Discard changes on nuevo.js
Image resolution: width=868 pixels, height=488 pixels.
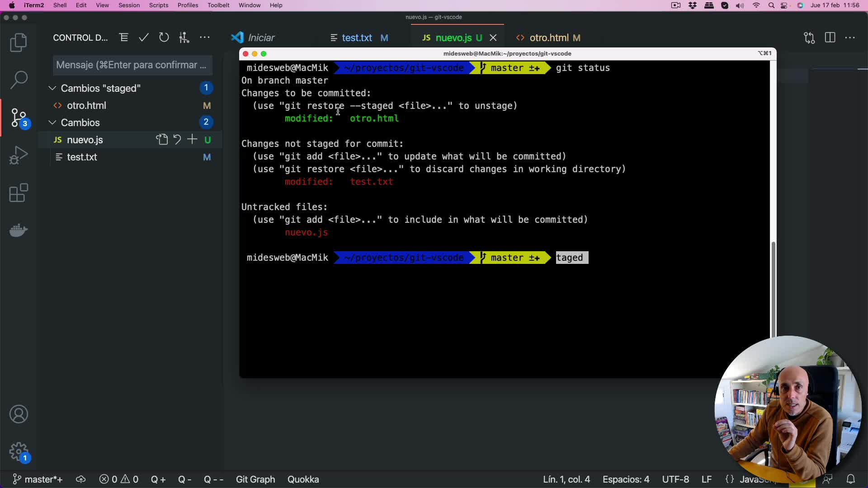pyautogui.click(x=176, y=139)
